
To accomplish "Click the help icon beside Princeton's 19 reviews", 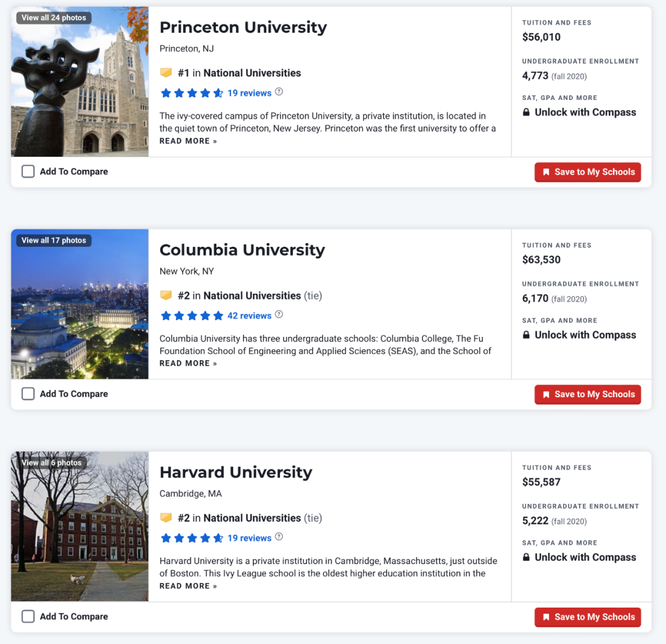I will click(x=279, y=92).
